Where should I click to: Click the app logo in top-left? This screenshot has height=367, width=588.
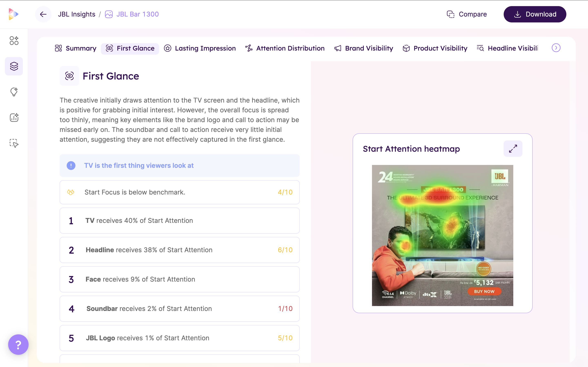pos(13,14)
